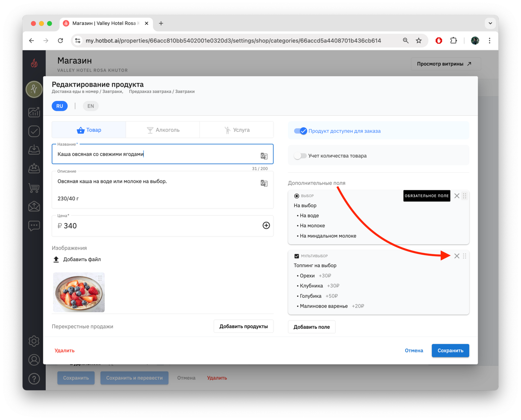Click the download tray sidebar icon

click(x=34, y=150)
